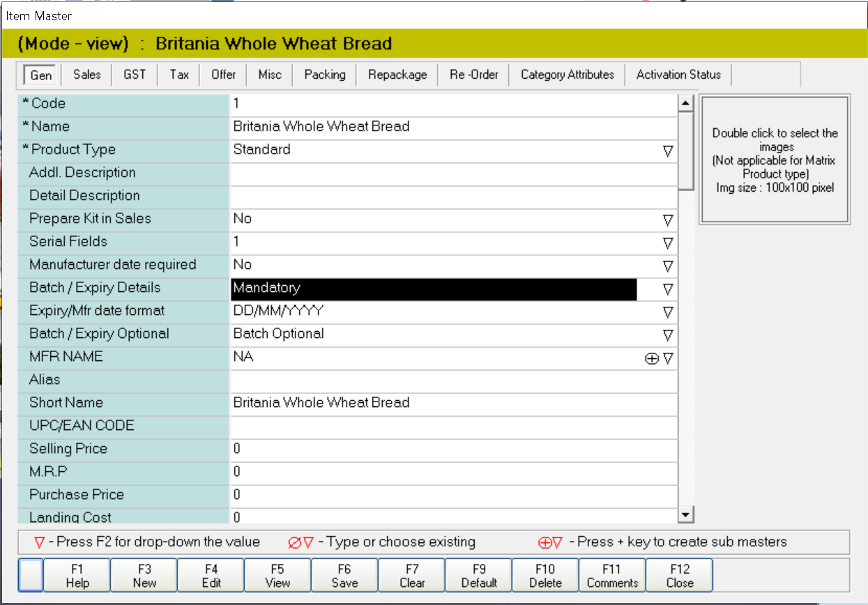The image size is (868, 605).
Task: Click the red F2 drop-down legend triangle
Action: (40, 542)
